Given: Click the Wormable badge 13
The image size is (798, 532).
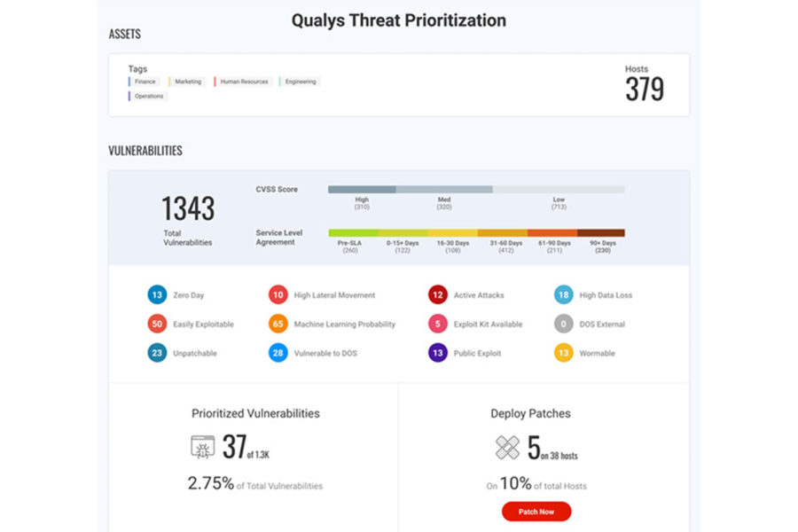Looking at the screenshot, I should [x=563, y=353].
